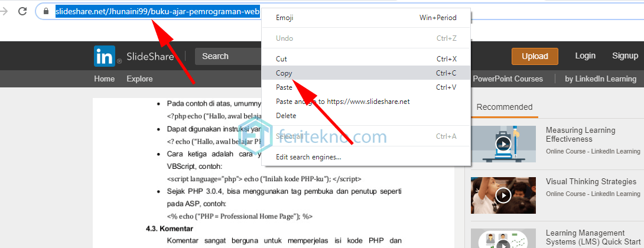Click the browser reload icon
Viewport: 644px width, 248px height.
[22, 11]
